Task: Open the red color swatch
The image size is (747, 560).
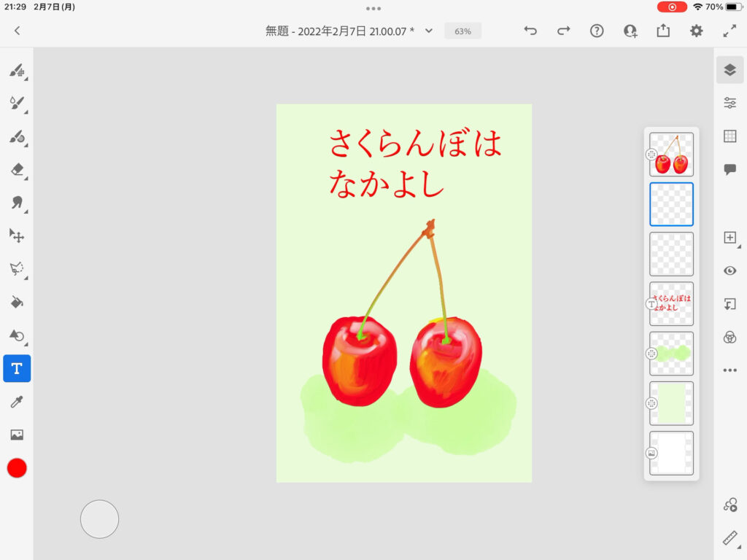Action: [x=17, y=468]
